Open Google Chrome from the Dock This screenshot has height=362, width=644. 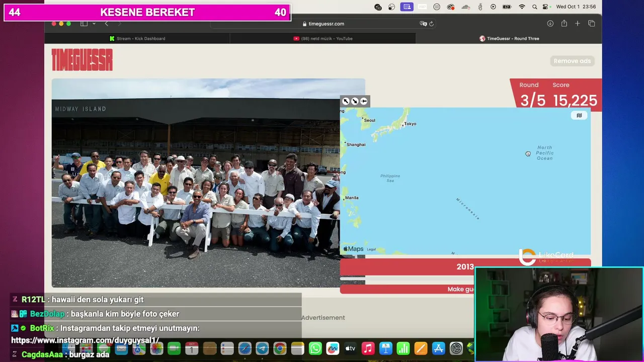[280, 348]
